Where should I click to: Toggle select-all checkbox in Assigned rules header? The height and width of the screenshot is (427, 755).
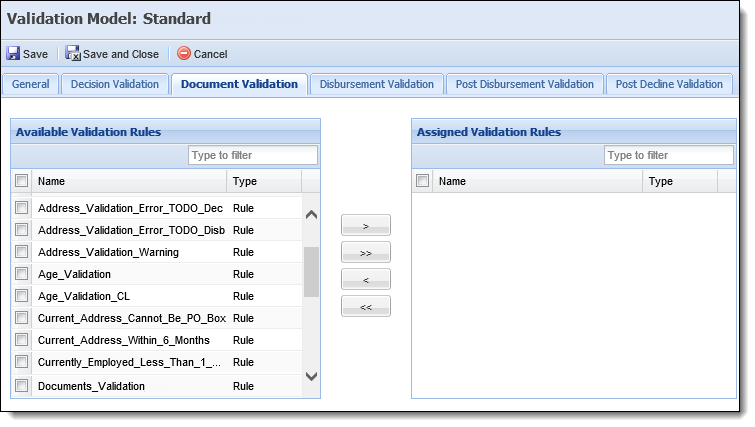click(x=422, y=181)
